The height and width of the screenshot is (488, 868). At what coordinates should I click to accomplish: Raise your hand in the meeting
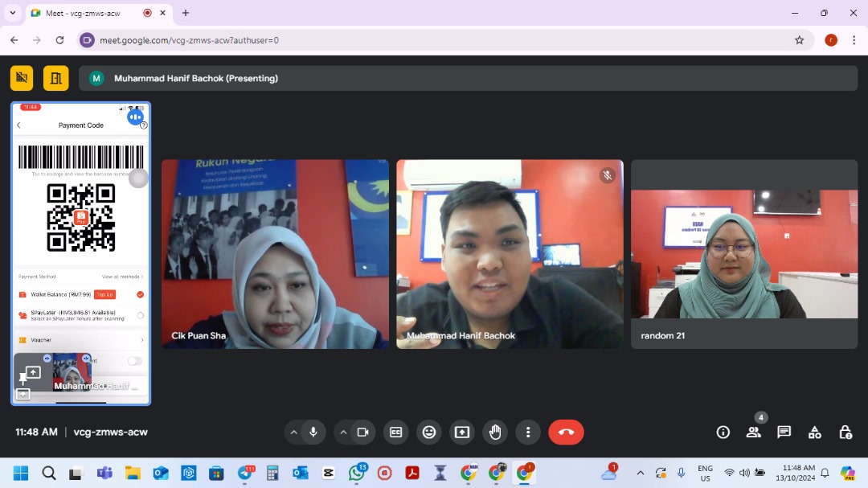pyautogui.click(x=495, y=433)
